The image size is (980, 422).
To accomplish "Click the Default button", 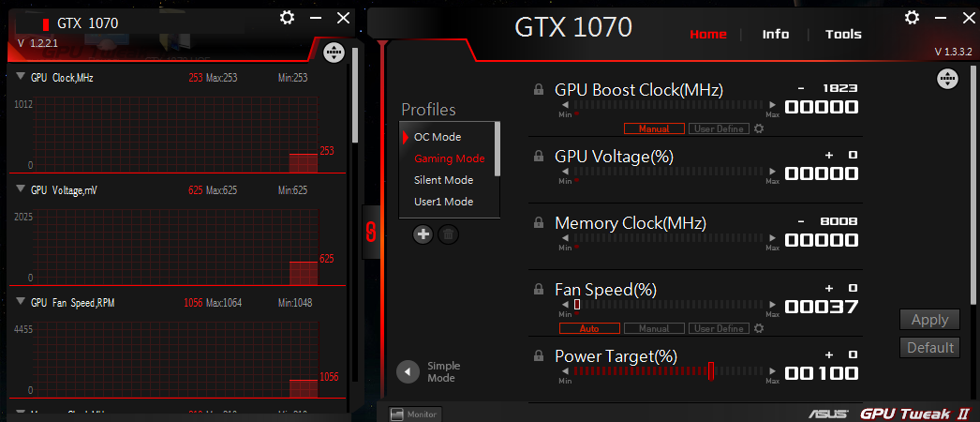I will click(929, 348).
